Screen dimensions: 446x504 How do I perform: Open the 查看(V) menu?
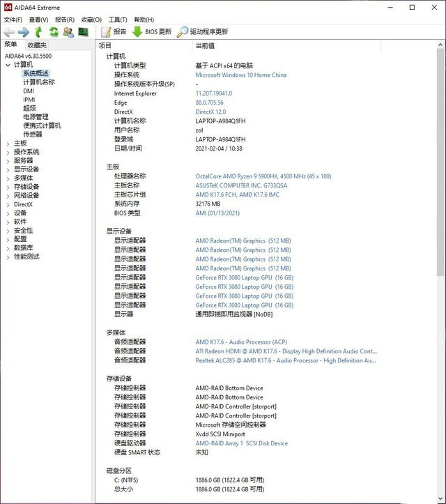click(x=38, y=20)
